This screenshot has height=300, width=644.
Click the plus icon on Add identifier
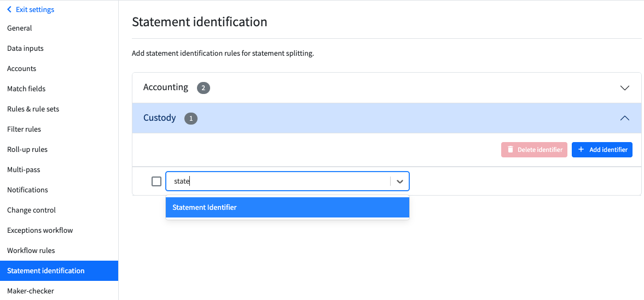click(581, 149)
